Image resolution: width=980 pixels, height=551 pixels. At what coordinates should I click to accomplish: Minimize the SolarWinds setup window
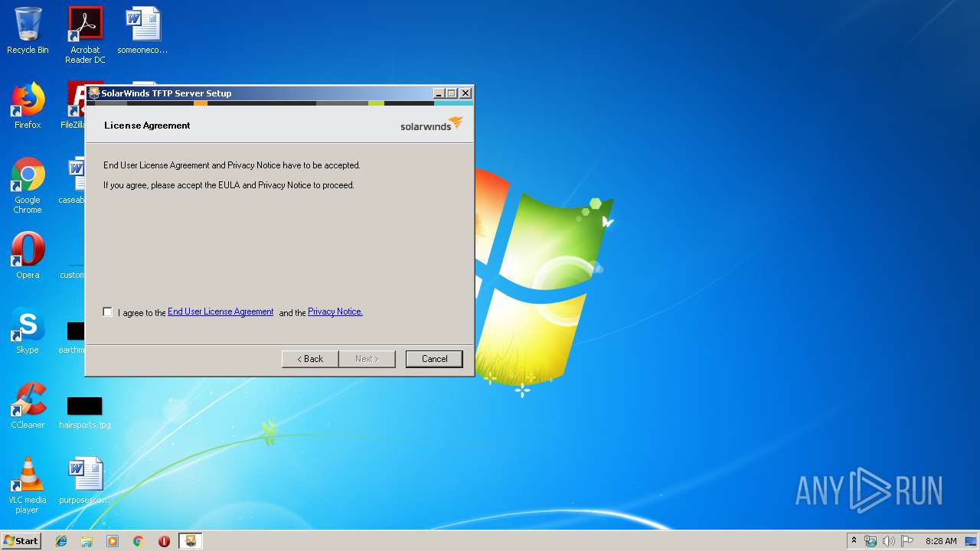[439, 93]
